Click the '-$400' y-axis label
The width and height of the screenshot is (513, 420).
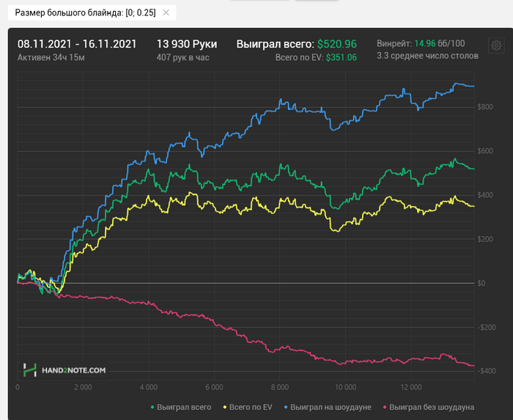(487, 371)
